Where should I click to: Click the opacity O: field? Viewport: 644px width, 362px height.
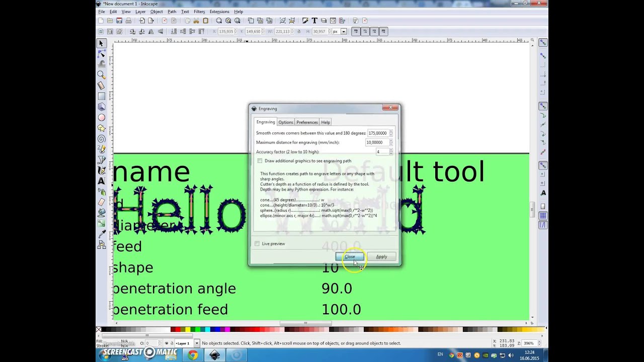coord(152,343)
